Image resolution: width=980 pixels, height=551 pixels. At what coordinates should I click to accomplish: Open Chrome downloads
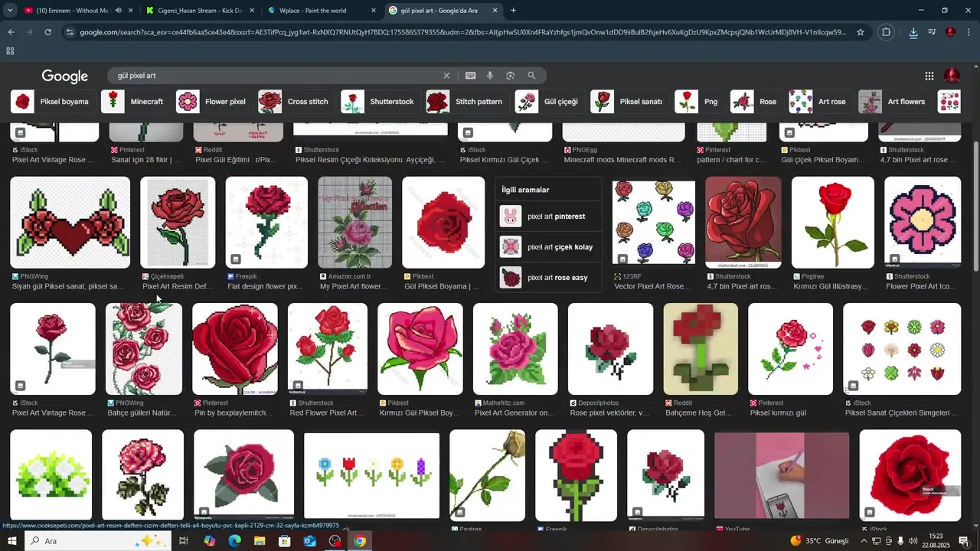913,32
